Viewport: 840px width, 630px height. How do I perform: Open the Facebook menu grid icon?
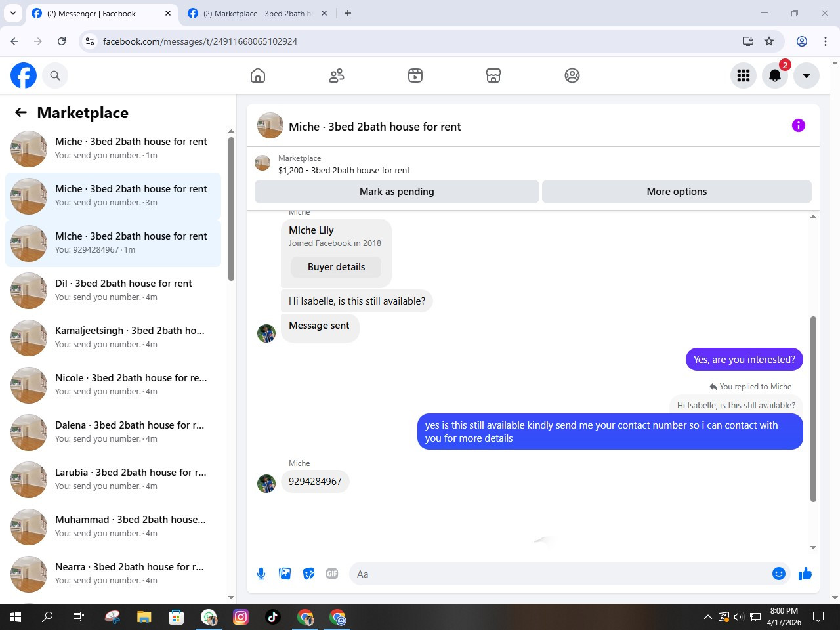coord(744,75)
